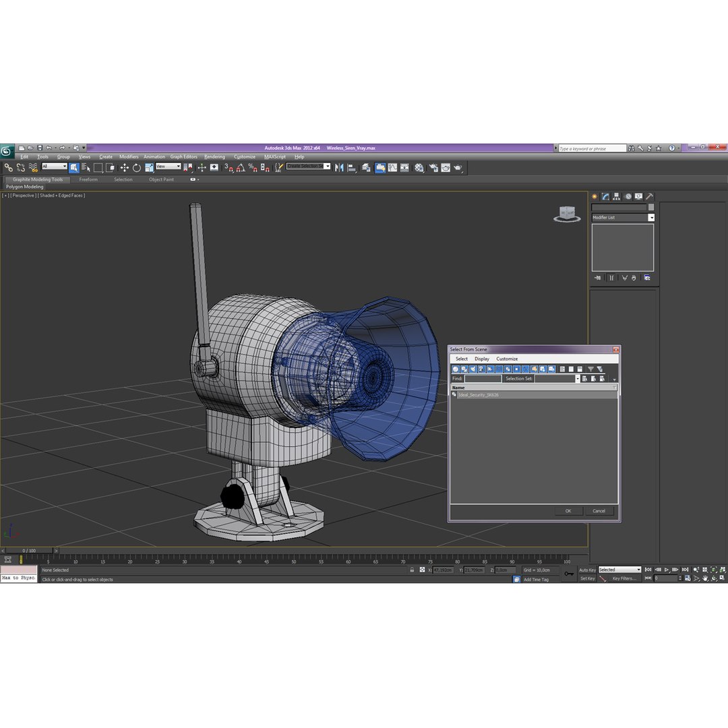728x728 pixels.
Task: Click the Add Time Tag label
Action: (537, 580)
